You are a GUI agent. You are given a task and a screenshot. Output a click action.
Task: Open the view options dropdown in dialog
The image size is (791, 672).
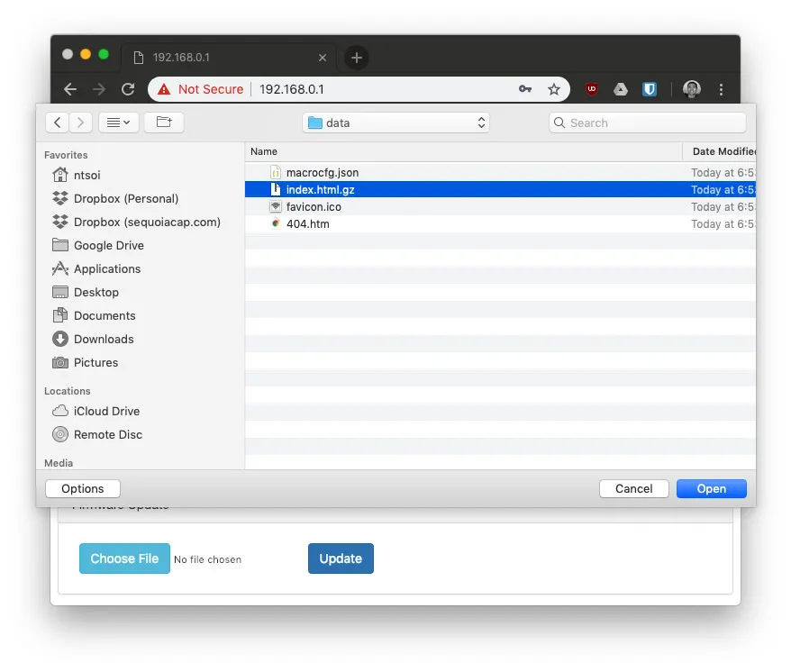click(x=117, y=123)
